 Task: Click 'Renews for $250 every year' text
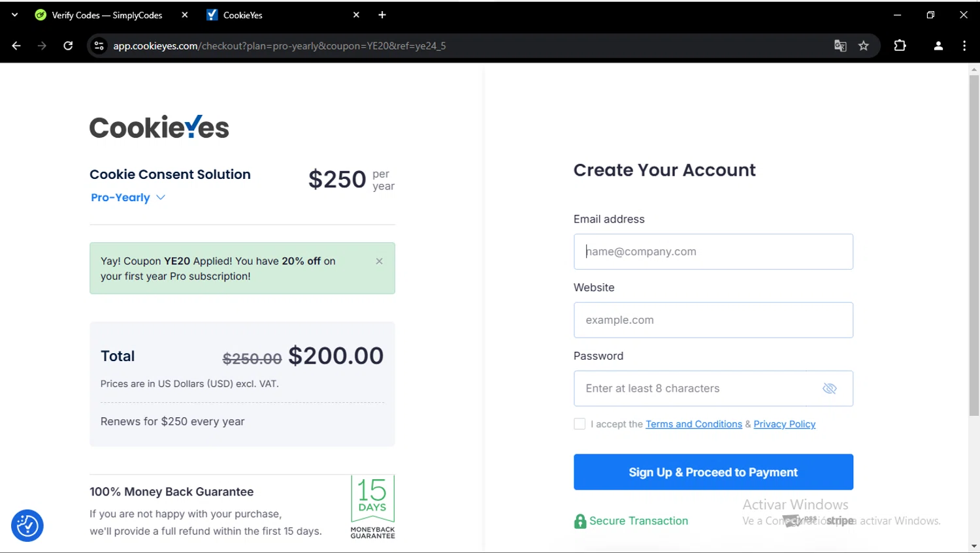172,421
